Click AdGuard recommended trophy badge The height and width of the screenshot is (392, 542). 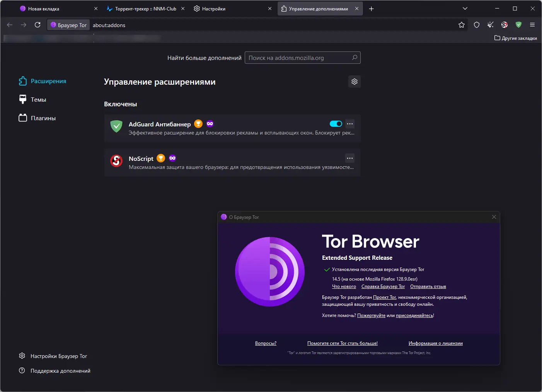click(198, 124)
